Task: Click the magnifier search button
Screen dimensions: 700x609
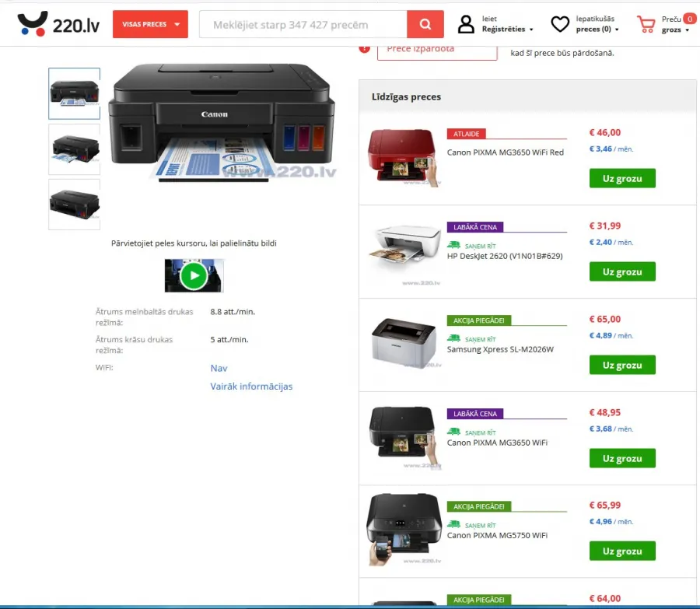Action: click(425, 24)
